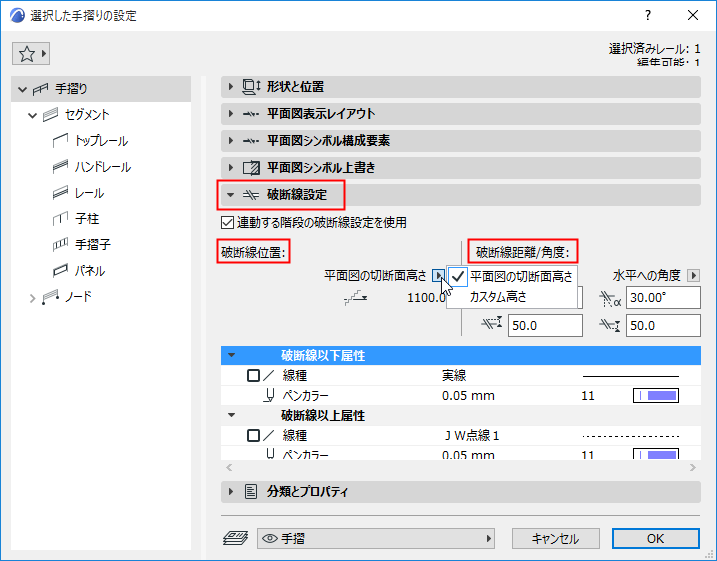Click the 分類とプロパティ panel icon
This screenshot has height=561, width=717.
coord(251,492)
